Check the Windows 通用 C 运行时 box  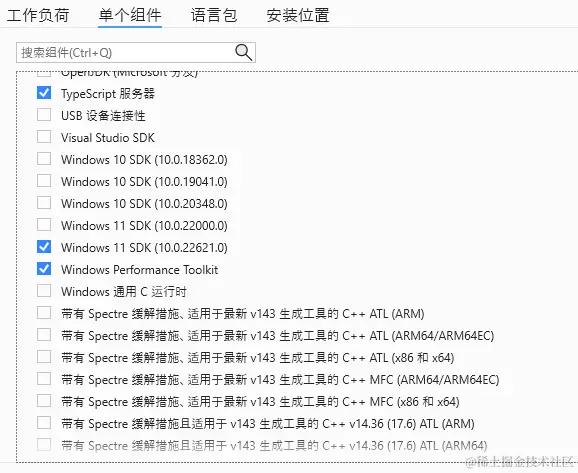(x=44, y=291)
